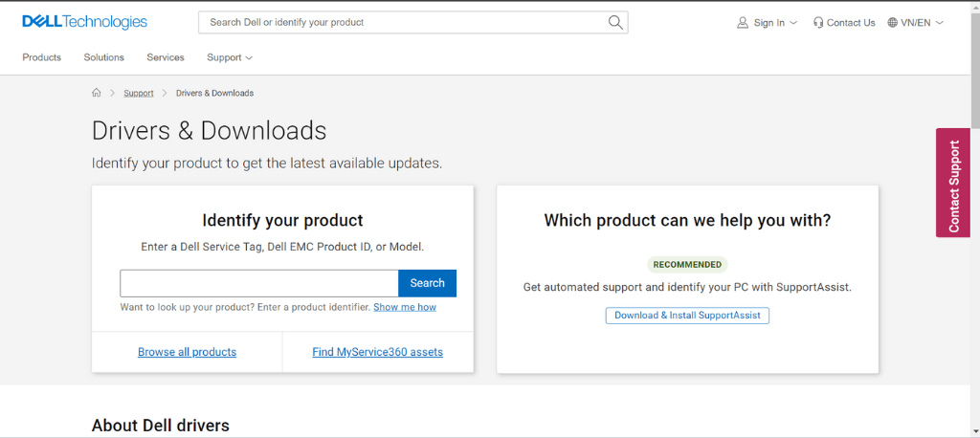This screenshot has height=438, width=980.
Task: Click the Contact Us headset icon
Action: tap(818, 23)
